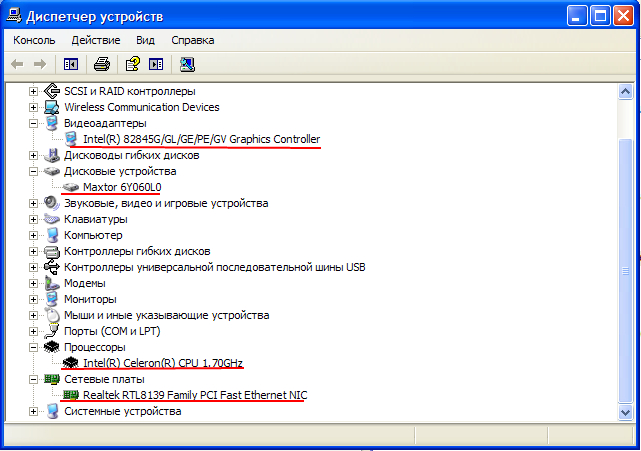The height and width of the screenshot is (451, 641).
Task: Expand the Системные устройства category
Action: tap(34, 411)
